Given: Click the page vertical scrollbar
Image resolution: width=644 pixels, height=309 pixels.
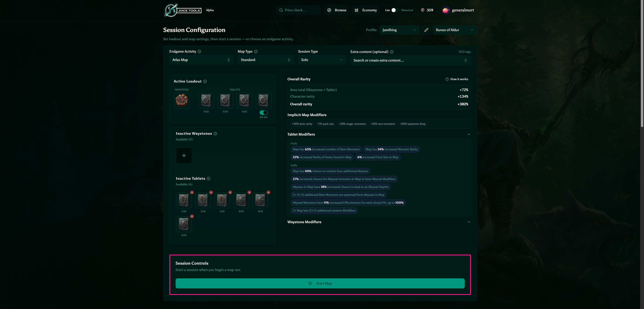Looking at the screenshot, I should pos(642,64).
